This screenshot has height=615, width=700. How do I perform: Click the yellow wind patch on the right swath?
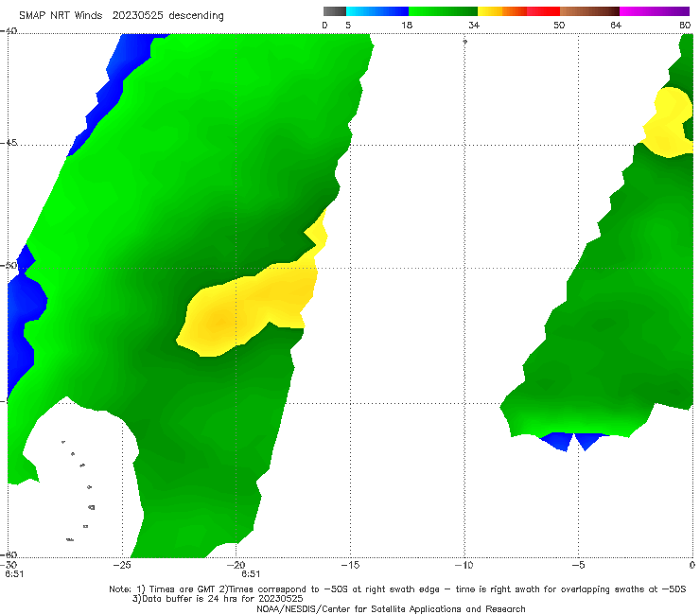click(x=670, y=123)
